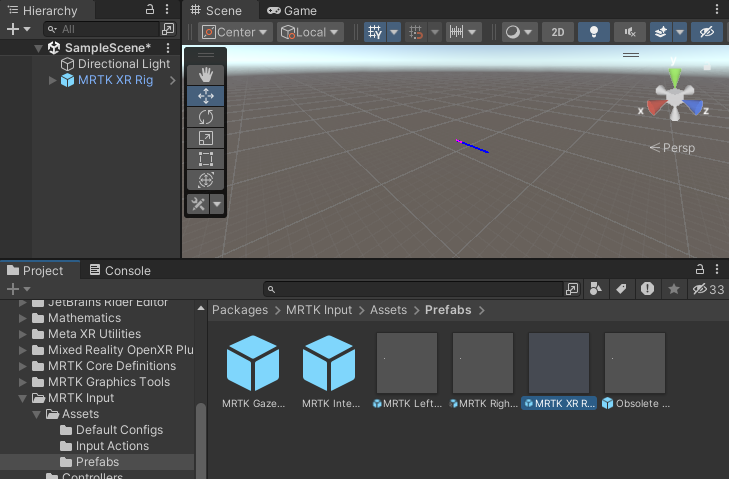Viewport: 729px width, 479px height.
Task: Select the Transform tool
Action: click(205, 180)
